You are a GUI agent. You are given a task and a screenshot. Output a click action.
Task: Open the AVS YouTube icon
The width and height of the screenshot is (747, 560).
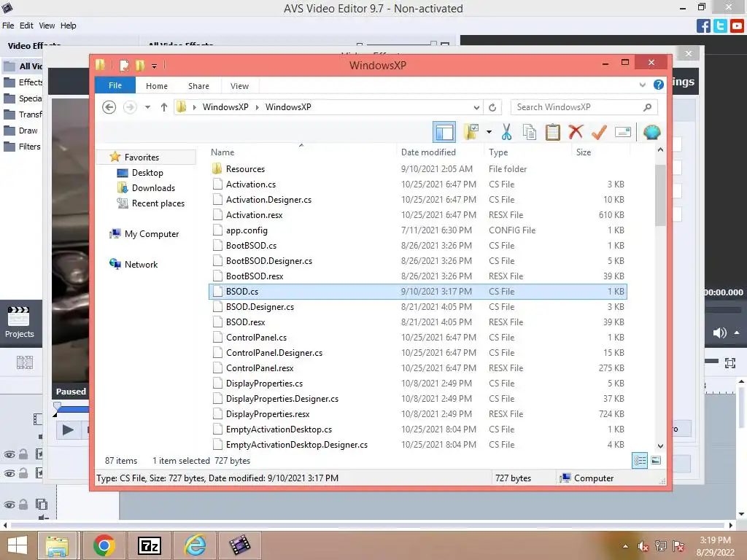point(737,26)
